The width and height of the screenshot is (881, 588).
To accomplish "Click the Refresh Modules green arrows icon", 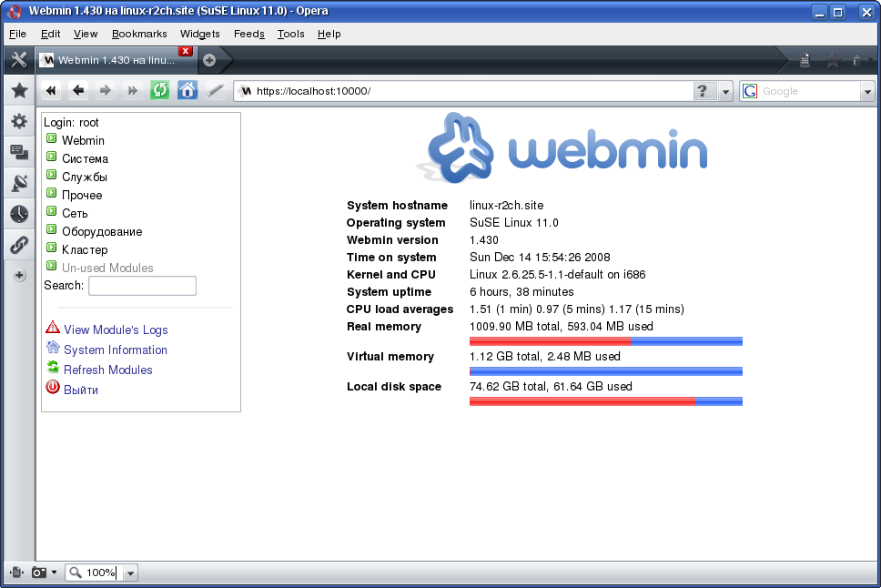I will pos(53,367).
